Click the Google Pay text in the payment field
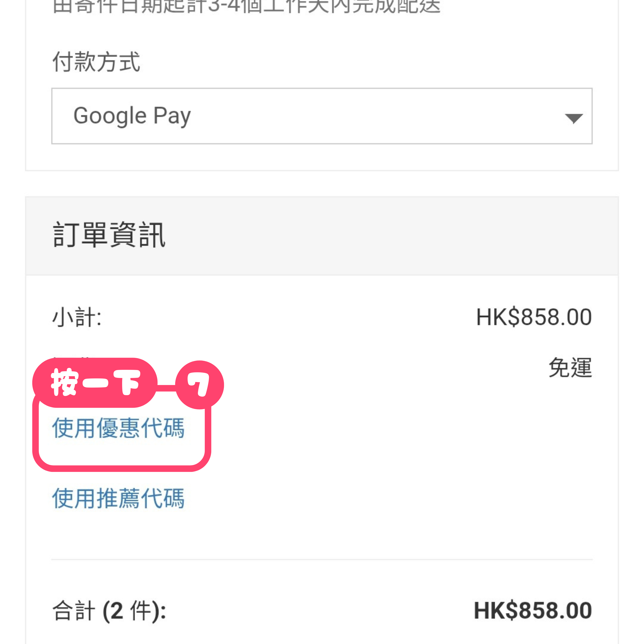This screenshot has width=644, height=644. click(132, 116)
